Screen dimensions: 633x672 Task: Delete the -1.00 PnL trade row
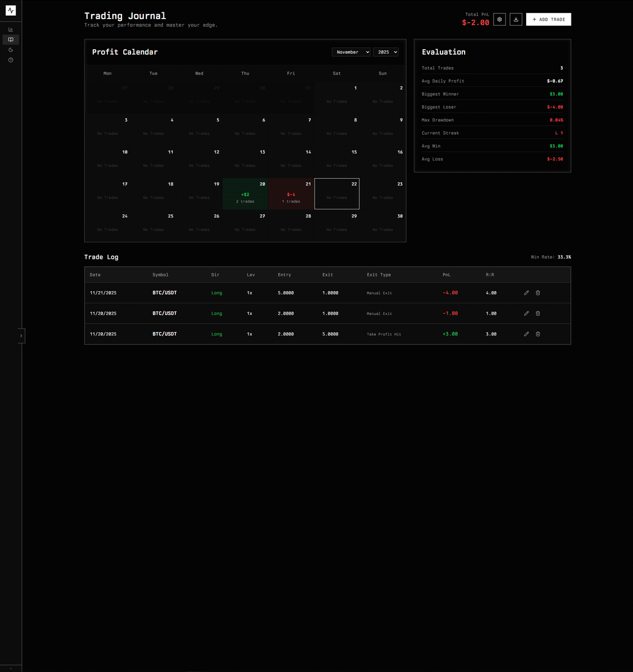point(538,314)
